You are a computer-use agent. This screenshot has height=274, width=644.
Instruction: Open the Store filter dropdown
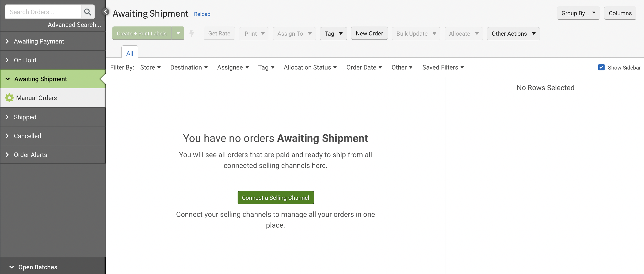tap(150, 67)
